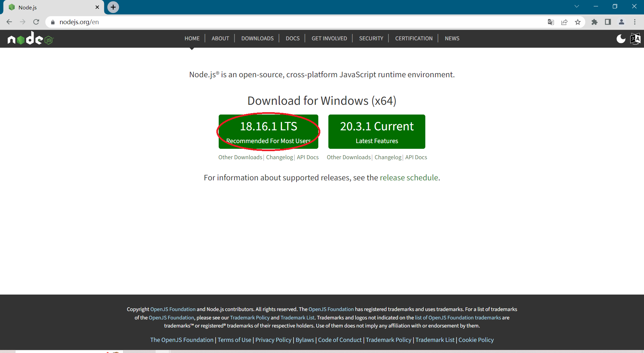Viewport: 644px width, 353px height.
Task: Open the DOWNLOADS menu item
Action: pos(257,39)
